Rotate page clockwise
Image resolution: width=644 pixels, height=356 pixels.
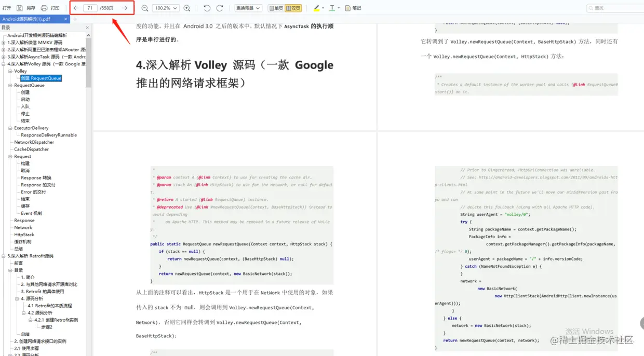tap(220, 8)
